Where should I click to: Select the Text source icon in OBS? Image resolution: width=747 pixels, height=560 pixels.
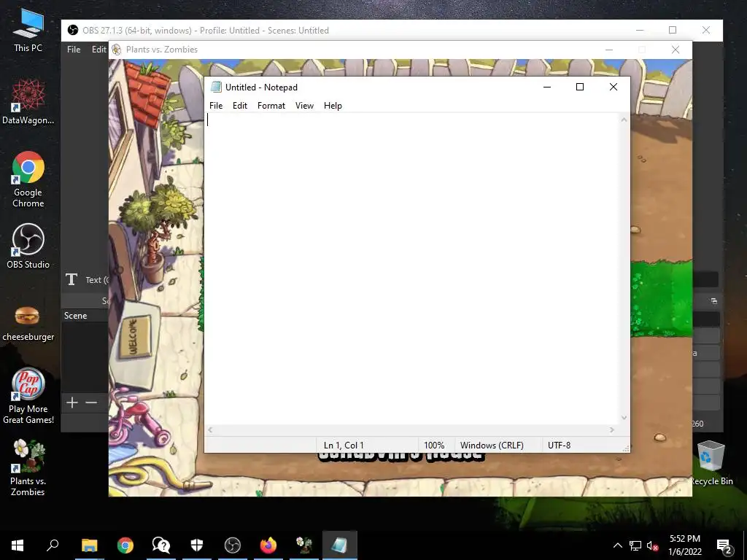71,279
